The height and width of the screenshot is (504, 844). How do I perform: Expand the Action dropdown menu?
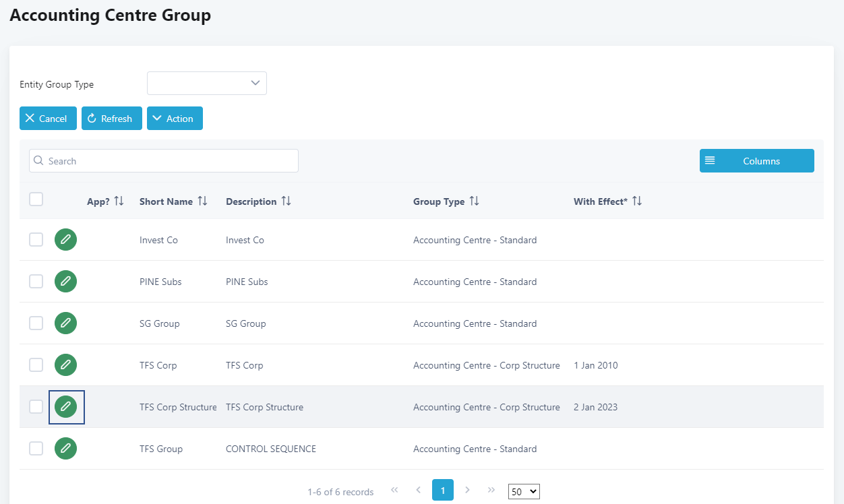click(x=175, y=119)
